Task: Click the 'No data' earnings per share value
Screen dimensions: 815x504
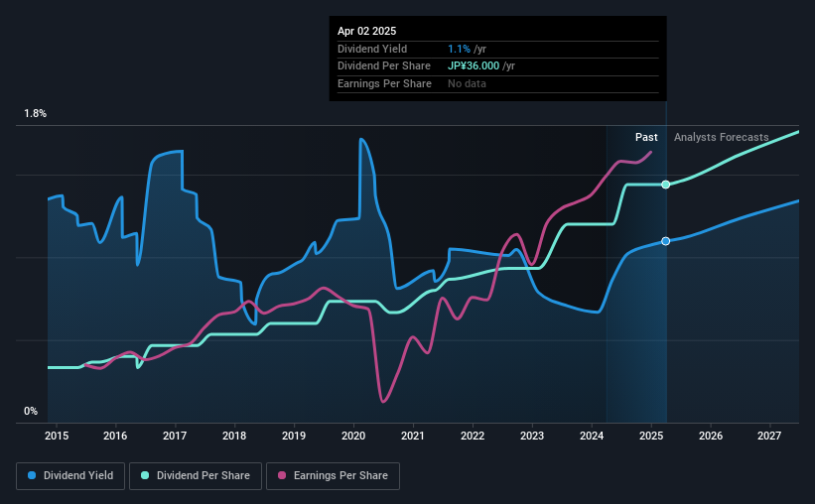Action: click(467, 83)
